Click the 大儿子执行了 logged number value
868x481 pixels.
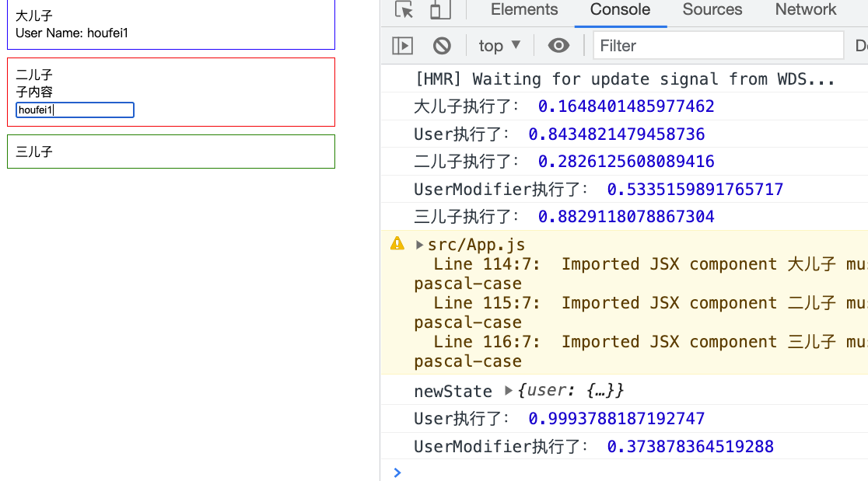click(x=626, y=106)
